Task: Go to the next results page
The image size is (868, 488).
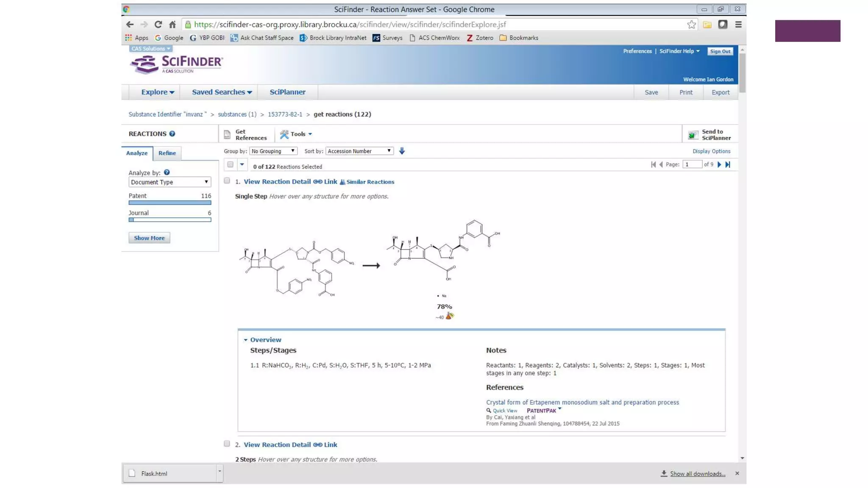Action: coord(719,164)
